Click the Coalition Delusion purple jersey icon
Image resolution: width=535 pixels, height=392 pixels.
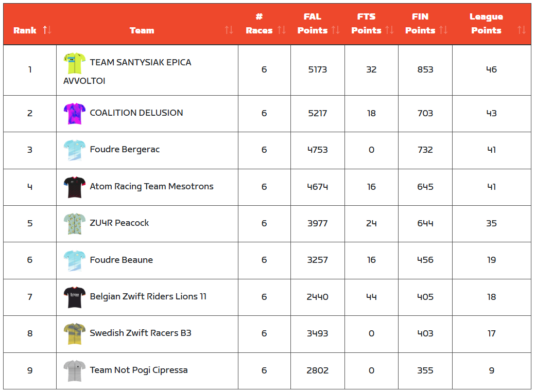click(x=75, y=113)
